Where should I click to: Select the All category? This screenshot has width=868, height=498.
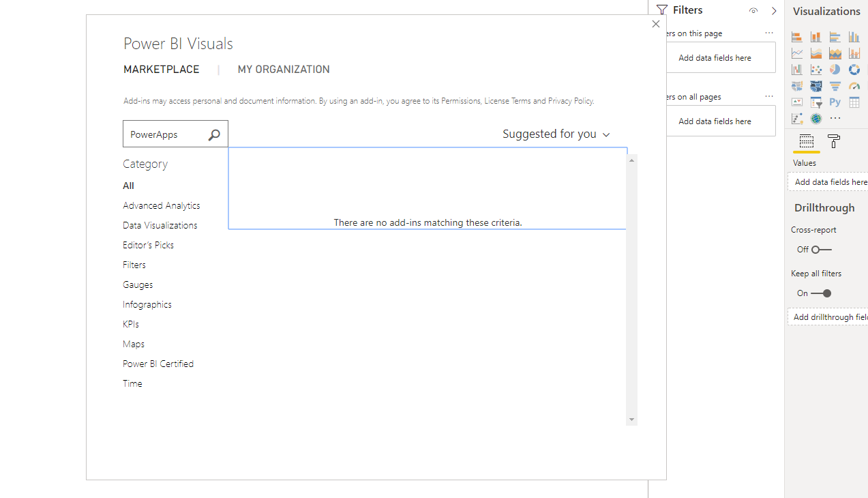(x=128, y=186)
